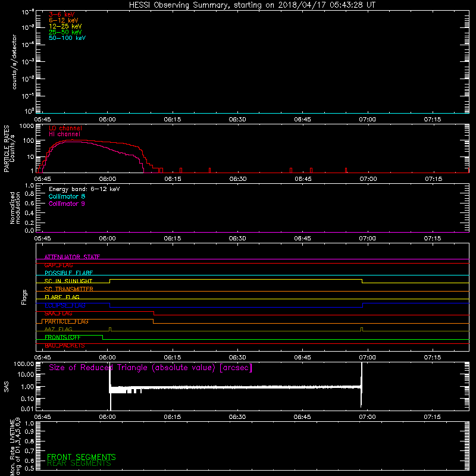Screen dimensions: 476x476
Task: Click the AAZ_FLAG label
Action: (58, 330)
